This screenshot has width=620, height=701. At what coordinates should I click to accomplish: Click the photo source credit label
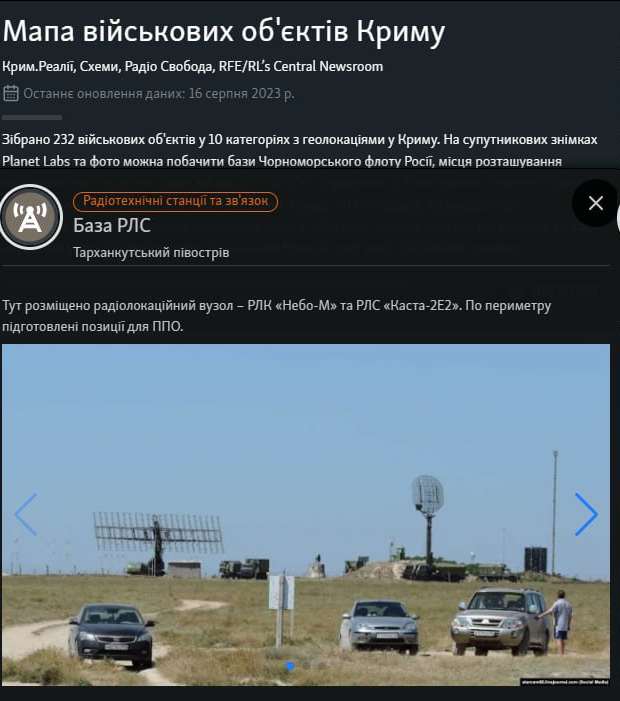565,682
